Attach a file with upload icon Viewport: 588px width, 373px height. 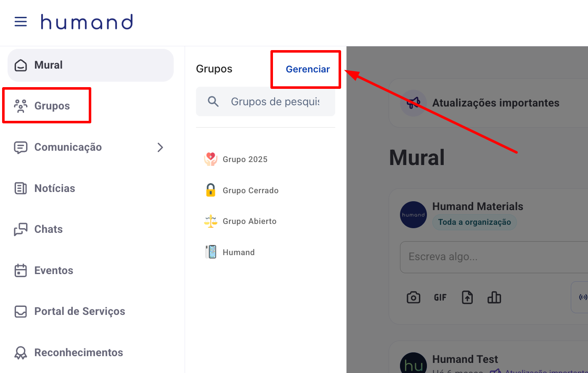point(467,298)
